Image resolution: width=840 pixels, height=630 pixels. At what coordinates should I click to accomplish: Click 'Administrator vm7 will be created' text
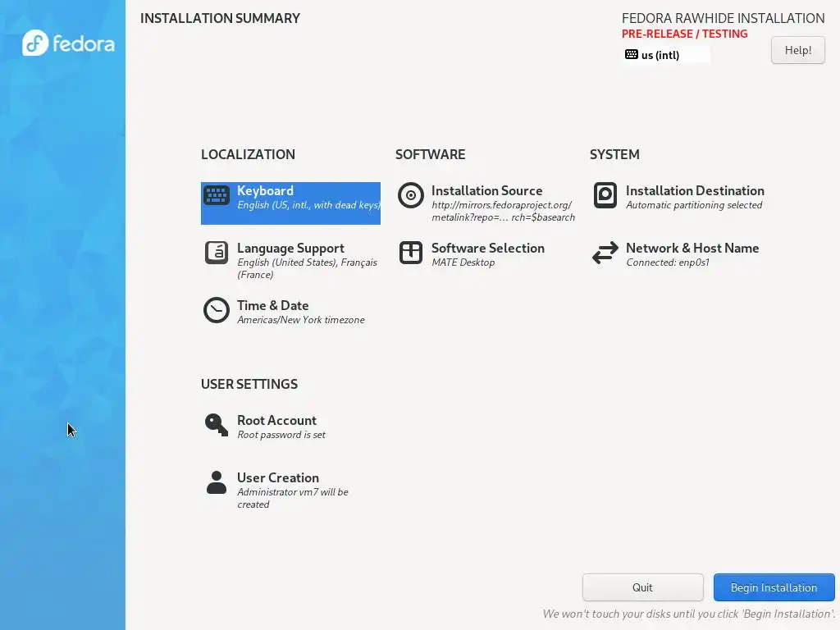click(x=293, y=498)
